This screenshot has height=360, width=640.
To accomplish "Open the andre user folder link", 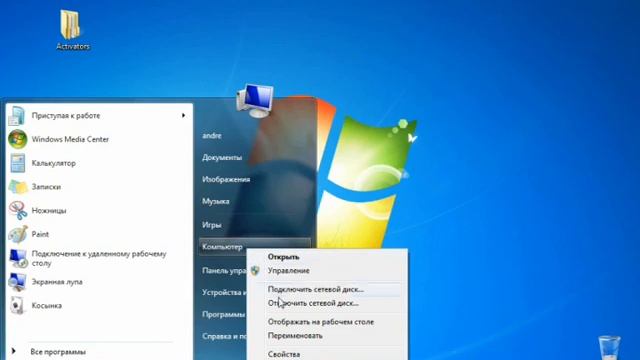I will coord(212,136).
